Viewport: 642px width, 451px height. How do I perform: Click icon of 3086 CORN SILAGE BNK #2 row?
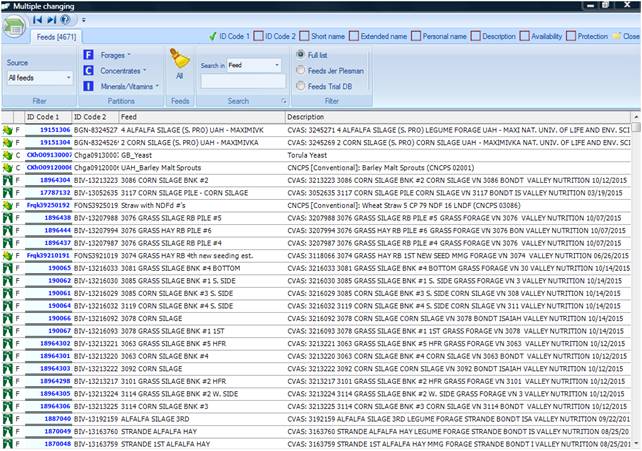tap(7, 180)
